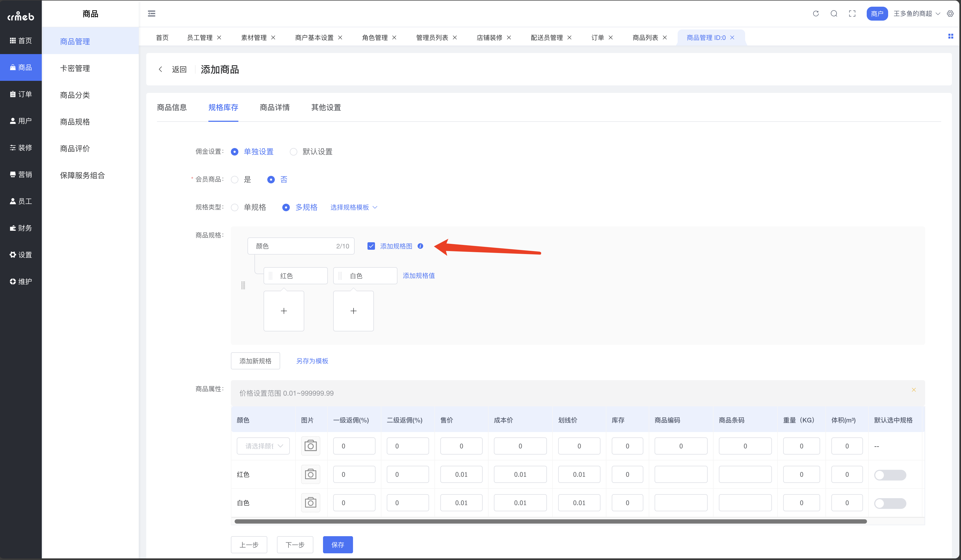
Task: Open 商品分类 in the side menu
Action: (75, 95)
